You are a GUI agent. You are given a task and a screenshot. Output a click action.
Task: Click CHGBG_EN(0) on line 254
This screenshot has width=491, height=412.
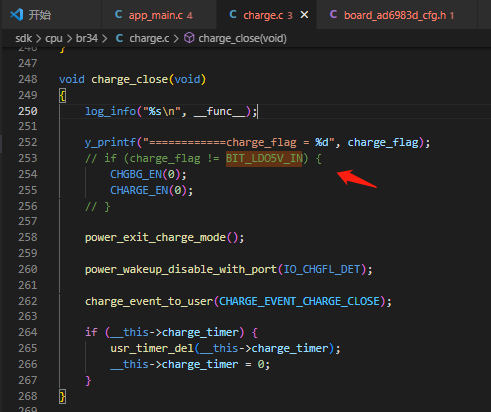pos(148,174)
